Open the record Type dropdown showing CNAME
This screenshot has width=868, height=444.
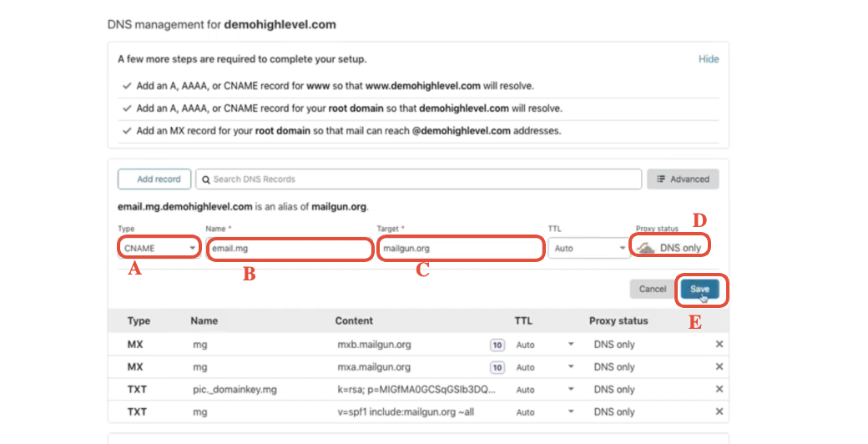(x=159, y=248)
